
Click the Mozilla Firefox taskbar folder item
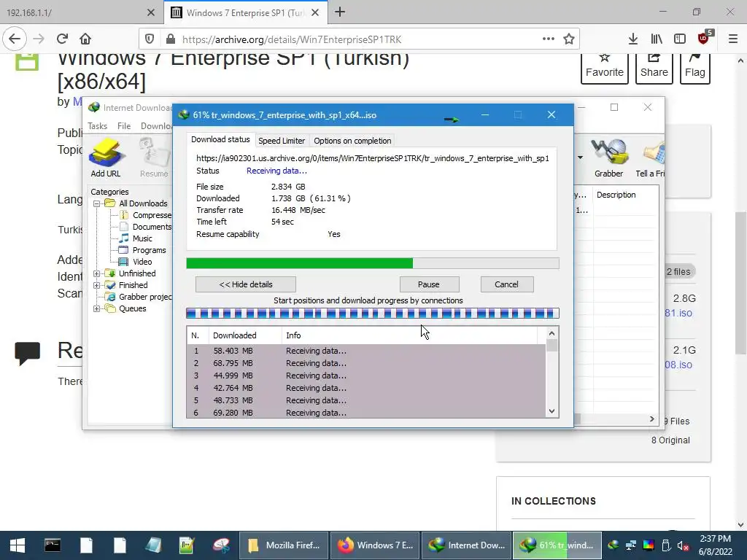284,545
